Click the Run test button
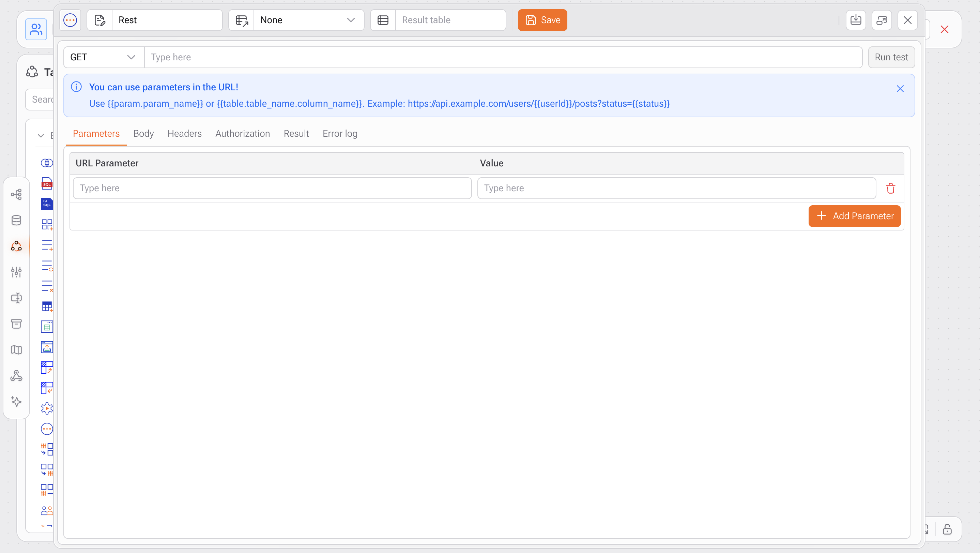This screenshot has width=980, height=553. (x=891, y=58)
